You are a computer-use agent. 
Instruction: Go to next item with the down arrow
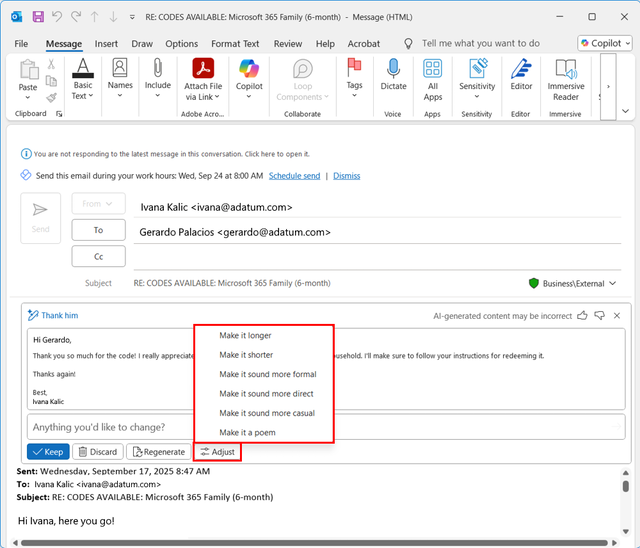113,17
